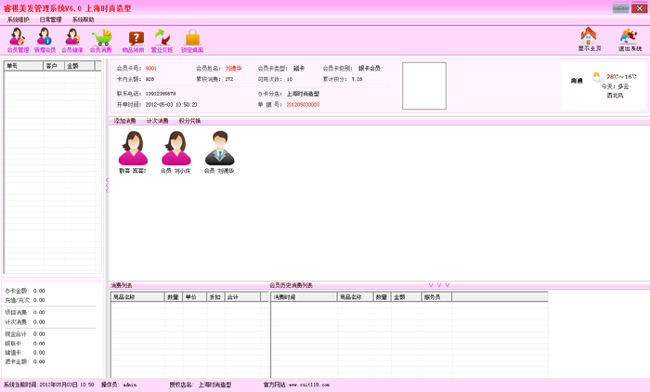The height and width of the screenshot is (392, 650).
Task: Collapse the left panel with the pink side arrows
Action: pos(107,185)
